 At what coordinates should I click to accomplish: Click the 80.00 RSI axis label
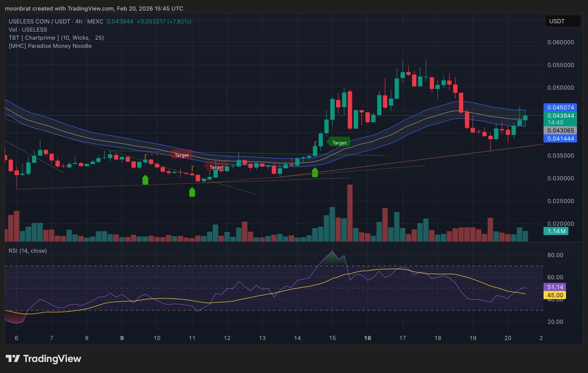[x=555, y=255]
